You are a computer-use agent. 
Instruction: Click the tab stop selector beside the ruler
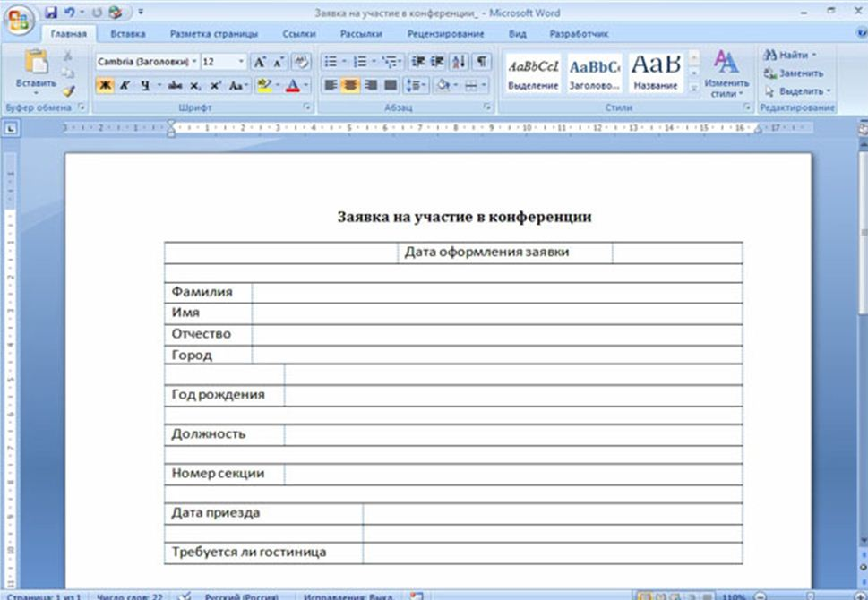(11, 128)
